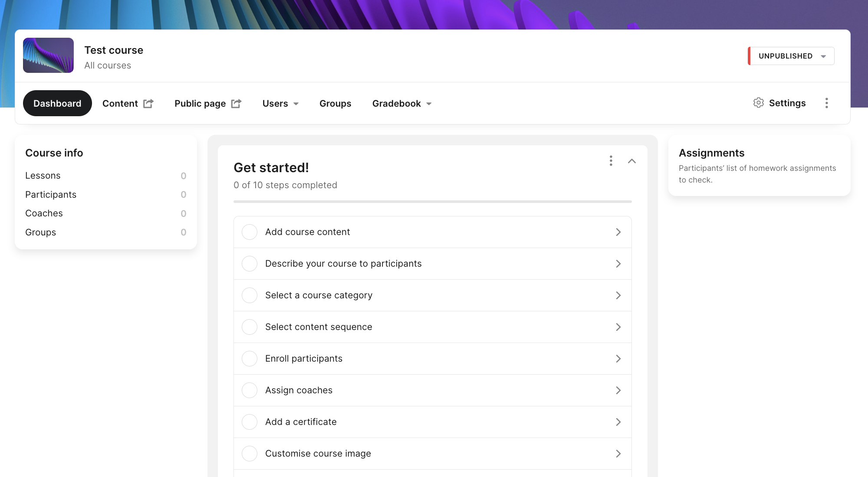868x477 pixels.
Task: Click the Content external link icon
Action: [x=148, y=104]
